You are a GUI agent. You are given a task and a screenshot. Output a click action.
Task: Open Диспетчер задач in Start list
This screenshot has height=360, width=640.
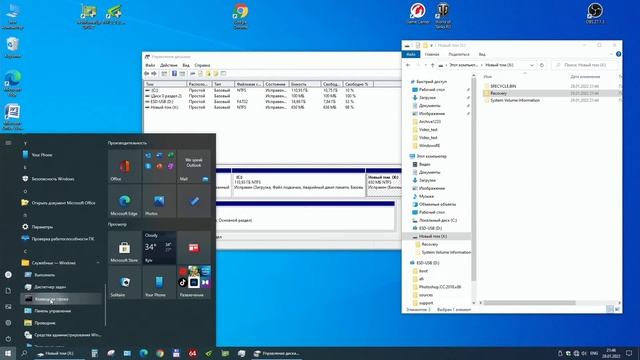pos(61,287)
